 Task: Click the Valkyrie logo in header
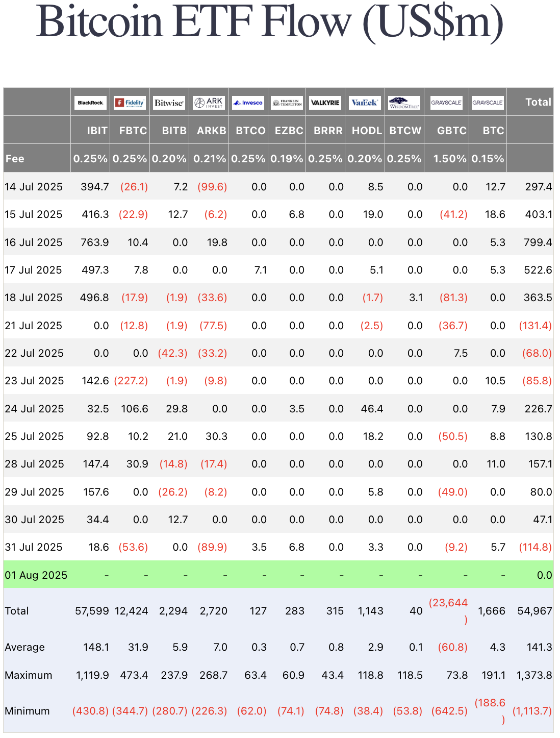(x=325, y=103)
